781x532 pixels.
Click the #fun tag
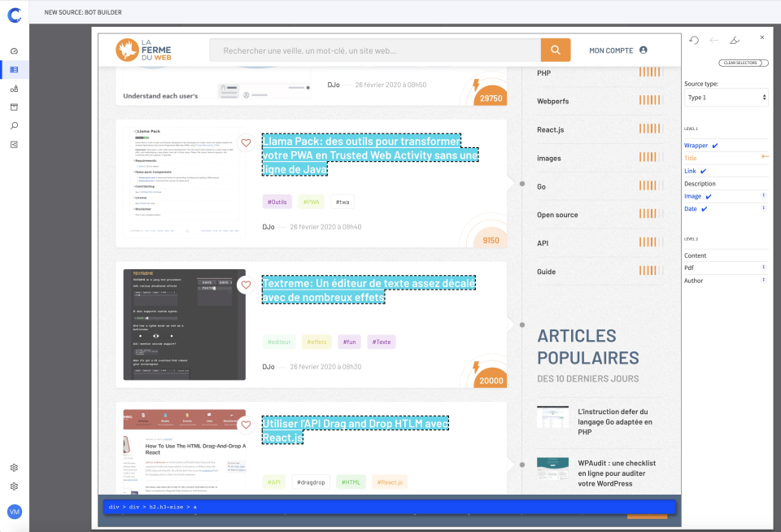click(349, 342)
